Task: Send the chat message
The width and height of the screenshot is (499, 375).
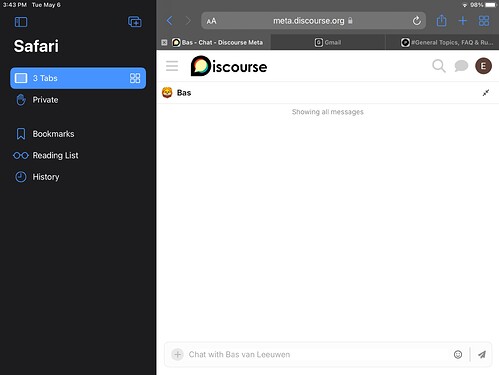Action: point(482,354)
